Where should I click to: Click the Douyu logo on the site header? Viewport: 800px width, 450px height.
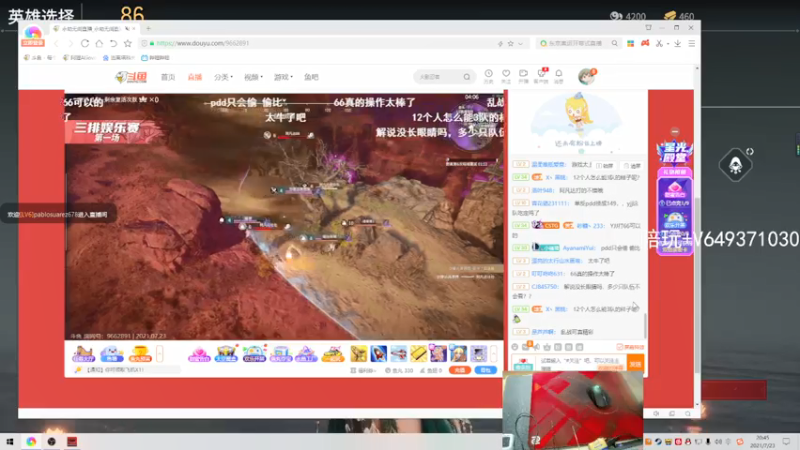[x=131, y=77]
